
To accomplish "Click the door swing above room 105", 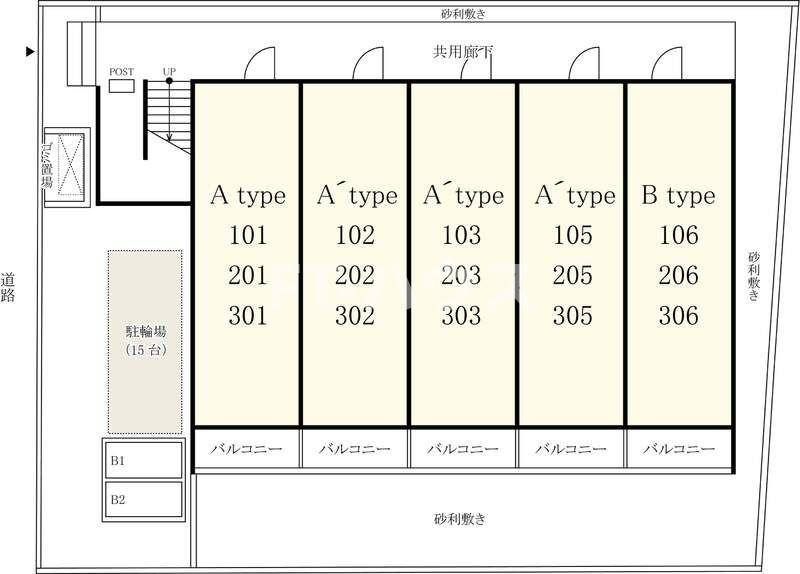I will click(584, 63).
